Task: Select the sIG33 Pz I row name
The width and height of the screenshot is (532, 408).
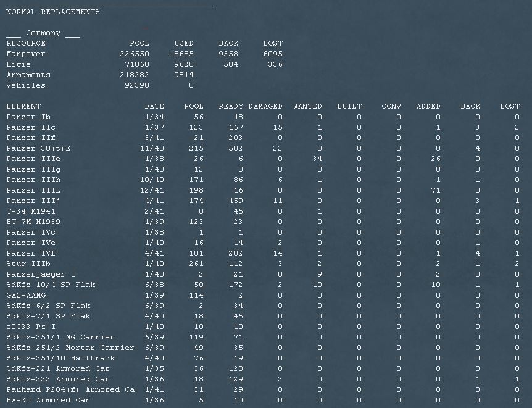Action: point(31,327)
